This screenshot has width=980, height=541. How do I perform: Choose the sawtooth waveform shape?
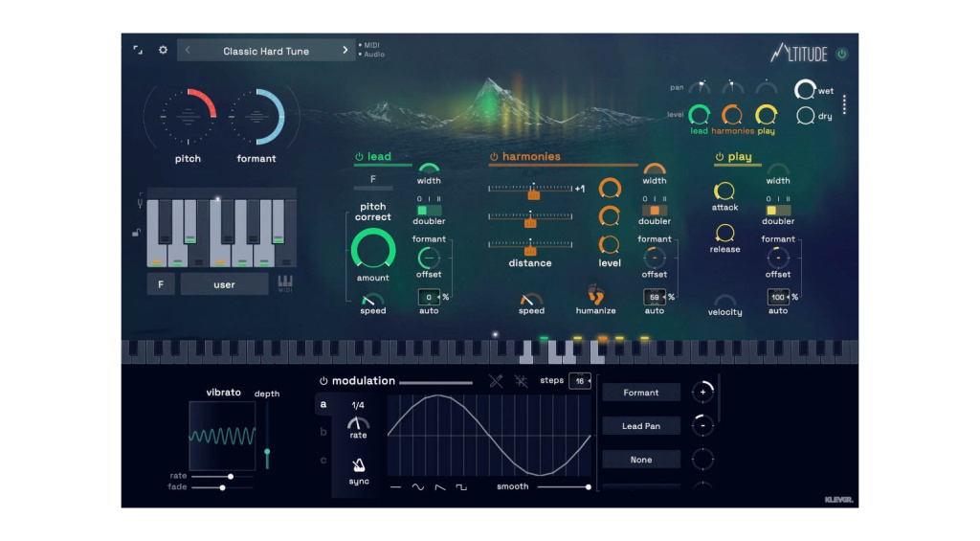point(440,487)
